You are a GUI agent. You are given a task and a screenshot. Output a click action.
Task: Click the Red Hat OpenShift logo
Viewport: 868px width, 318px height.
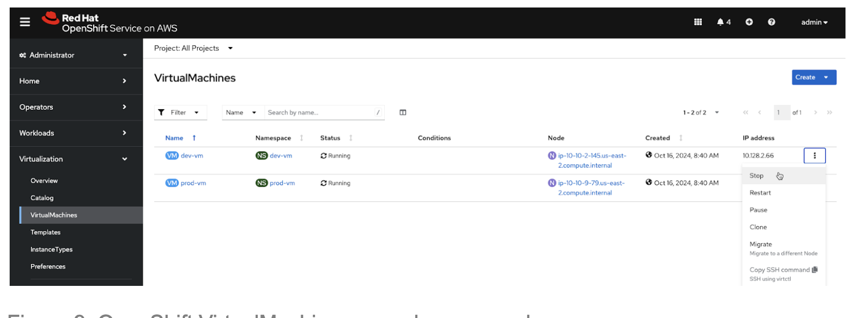coord(110,22)
